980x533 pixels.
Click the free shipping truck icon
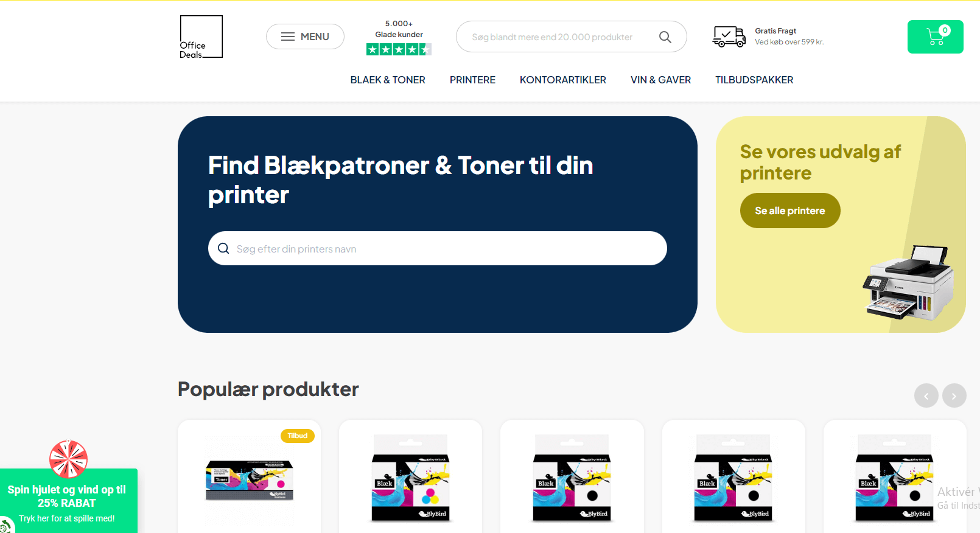[729, 37]
